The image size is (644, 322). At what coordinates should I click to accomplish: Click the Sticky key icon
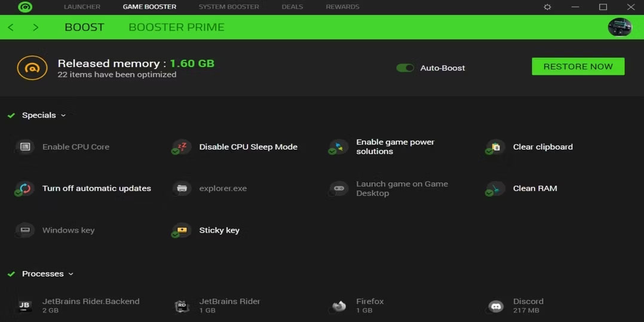(x=182, y=231)
